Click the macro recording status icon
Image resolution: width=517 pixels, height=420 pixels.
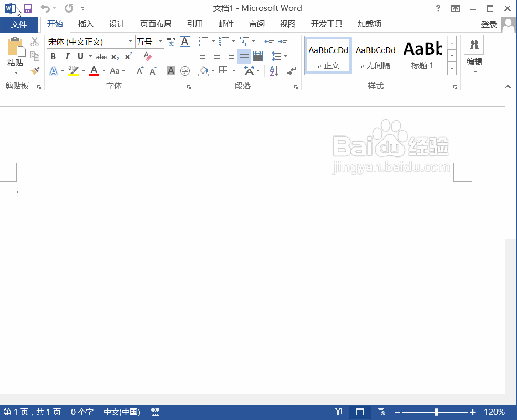(156, 412)
